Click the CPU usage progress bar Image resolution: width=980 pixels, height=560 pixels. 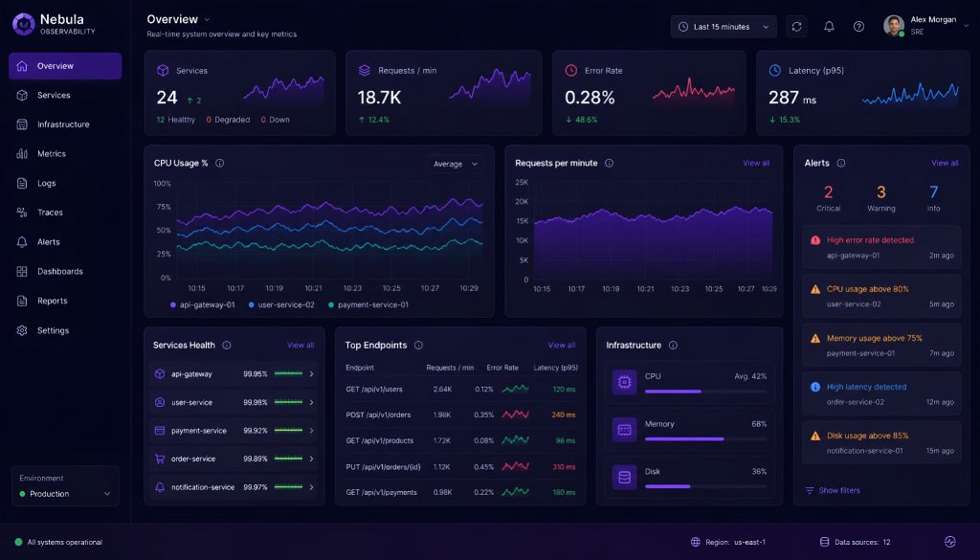point(705,392)
